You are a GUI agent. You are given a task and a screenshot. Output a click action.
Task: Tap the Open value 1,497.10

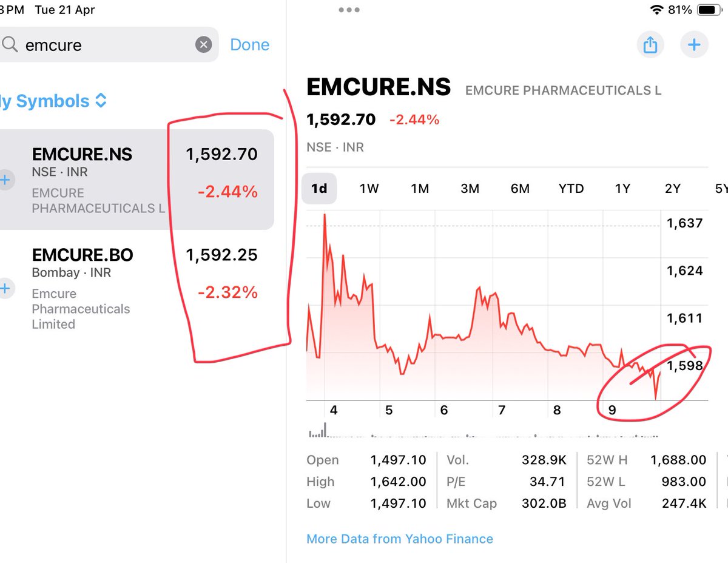pos(398,460)
